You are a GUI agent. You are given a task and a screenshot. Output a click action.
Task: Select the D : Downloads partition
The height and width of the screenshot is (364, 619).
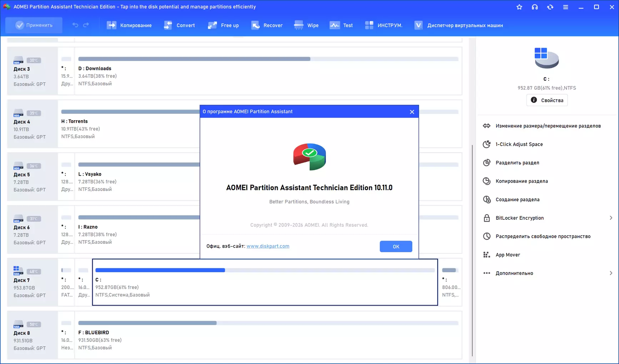coord(268,71)
